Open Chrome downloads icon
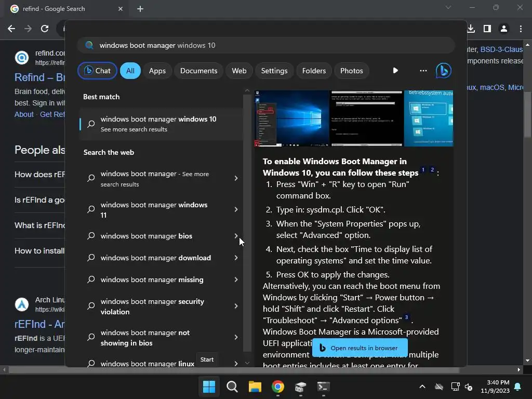The height and width of the screenshot is (399, 532). click(x=471, y=29)
